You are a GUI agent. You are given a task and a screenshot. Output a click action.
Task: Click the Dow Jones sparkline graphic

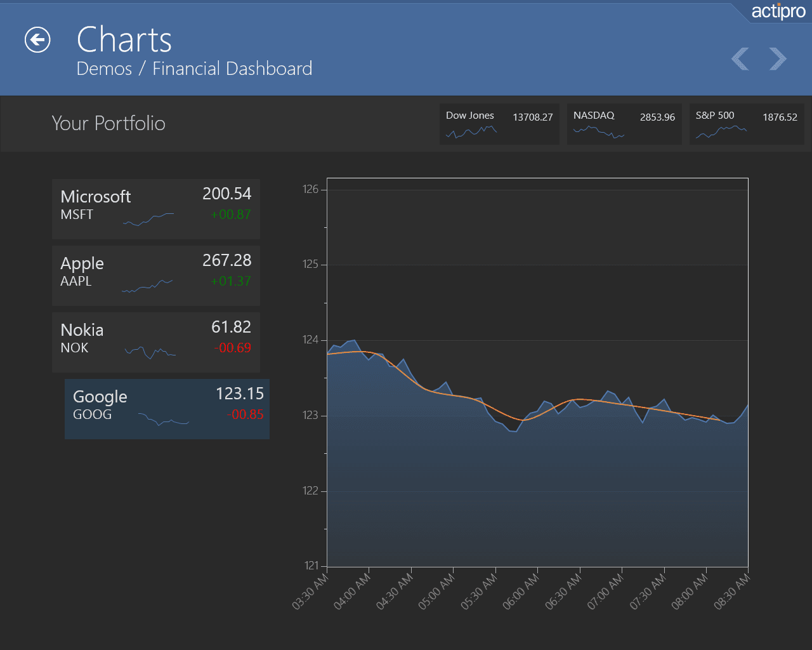click(x=471, y=132)
